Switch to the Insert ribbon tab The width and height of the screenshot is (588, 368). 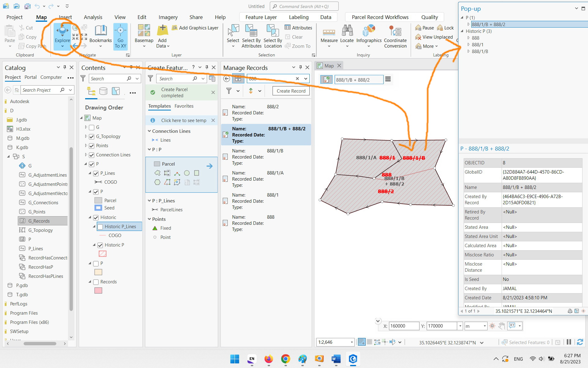point(65,17)
